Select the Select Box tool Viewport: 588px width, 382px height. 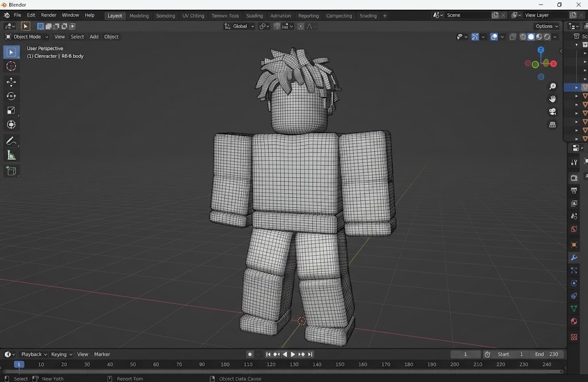pyautogui.click(x=11, y=52)
